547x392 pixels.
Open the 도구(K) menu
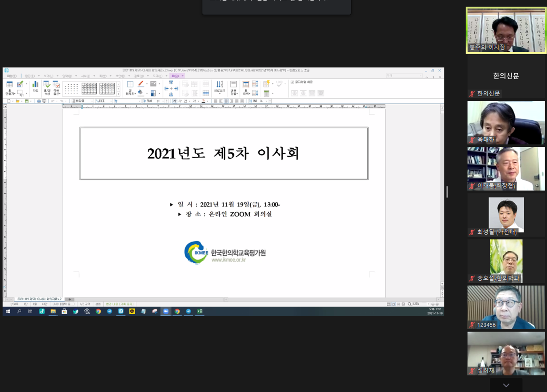[157, 76]
